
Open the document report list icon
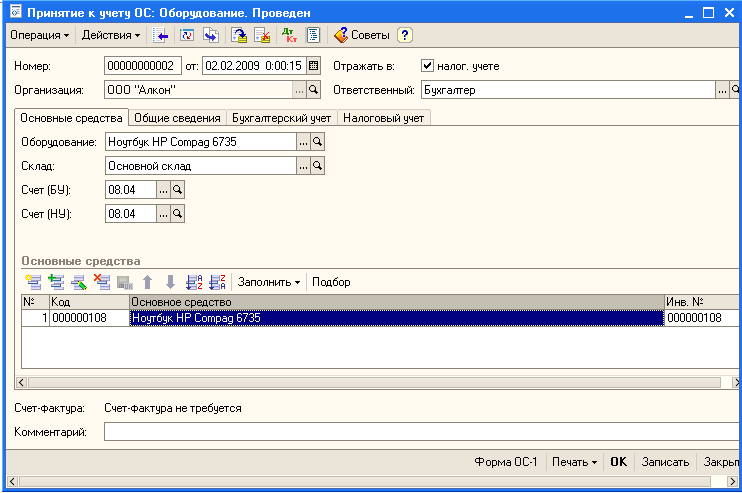pos(313,35)
